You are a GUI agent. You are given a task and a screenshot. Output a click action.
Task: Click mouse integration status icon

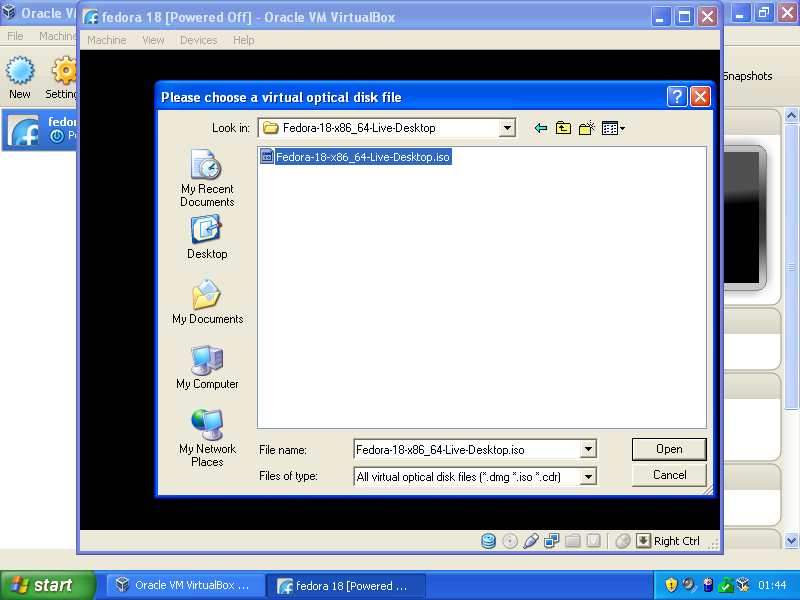click(x=622, y=541)
